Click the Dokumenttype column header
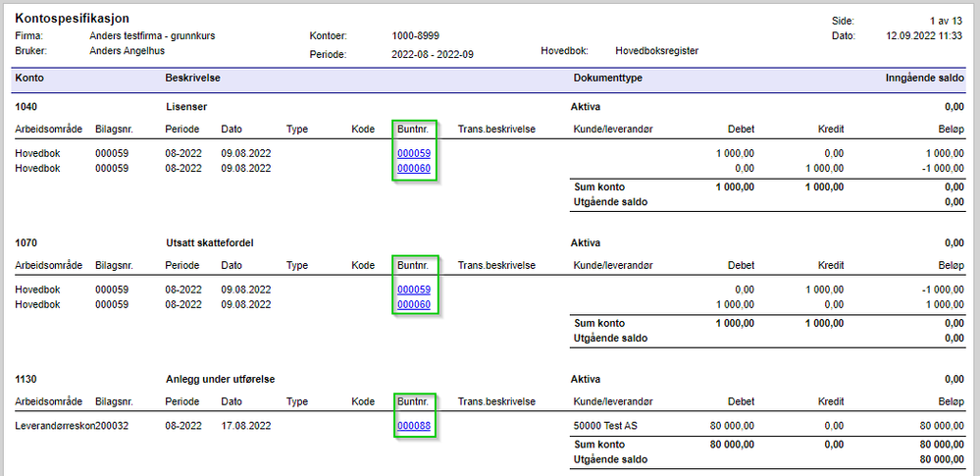 (607, 79)
